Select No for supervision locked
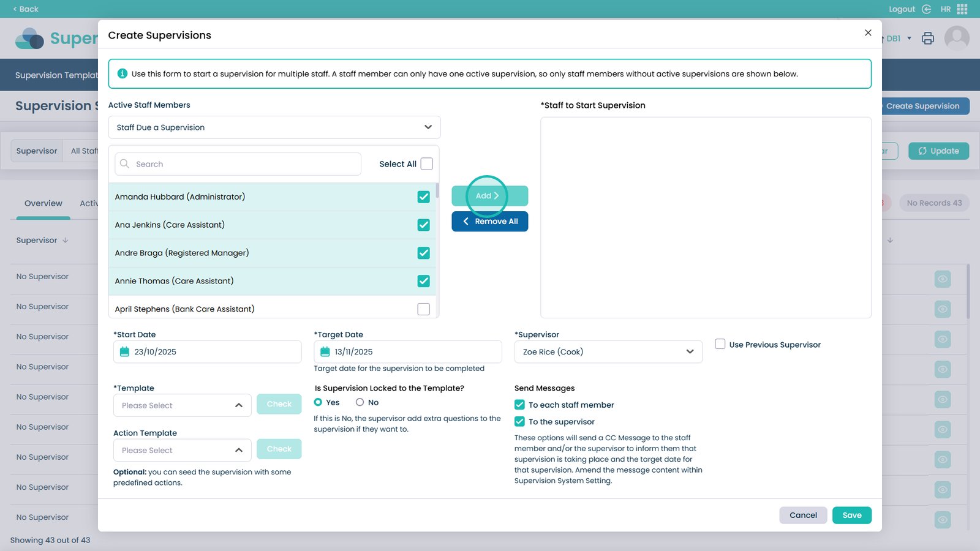This screenshot has width=980, height=551. [x=360, y=402]
